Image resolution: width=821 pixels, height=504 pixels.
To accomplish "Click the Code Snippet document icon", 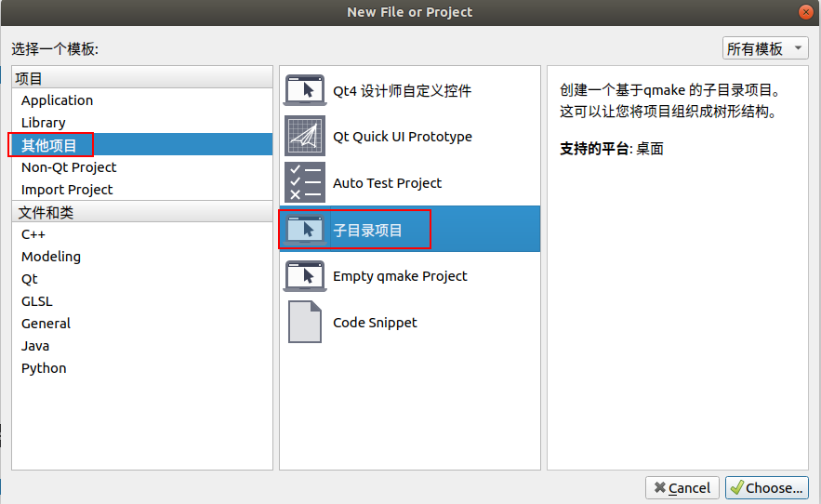I will pos(305,322).
